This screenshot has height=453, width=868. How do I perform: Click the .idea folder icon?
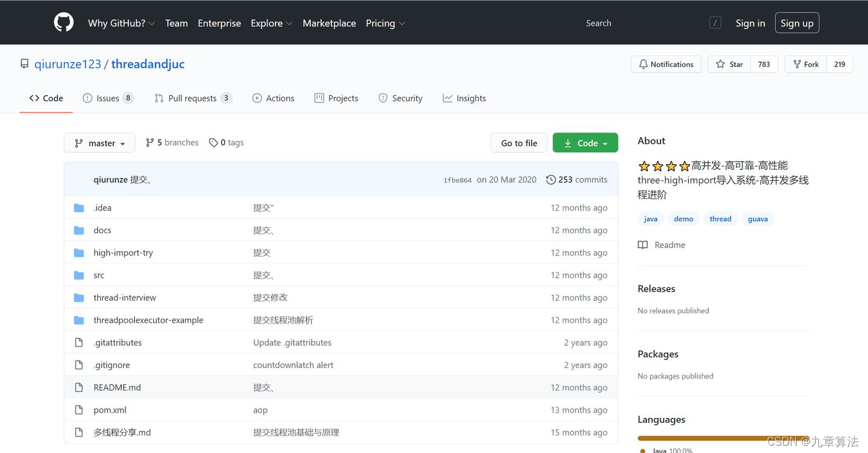click(79, 208)
